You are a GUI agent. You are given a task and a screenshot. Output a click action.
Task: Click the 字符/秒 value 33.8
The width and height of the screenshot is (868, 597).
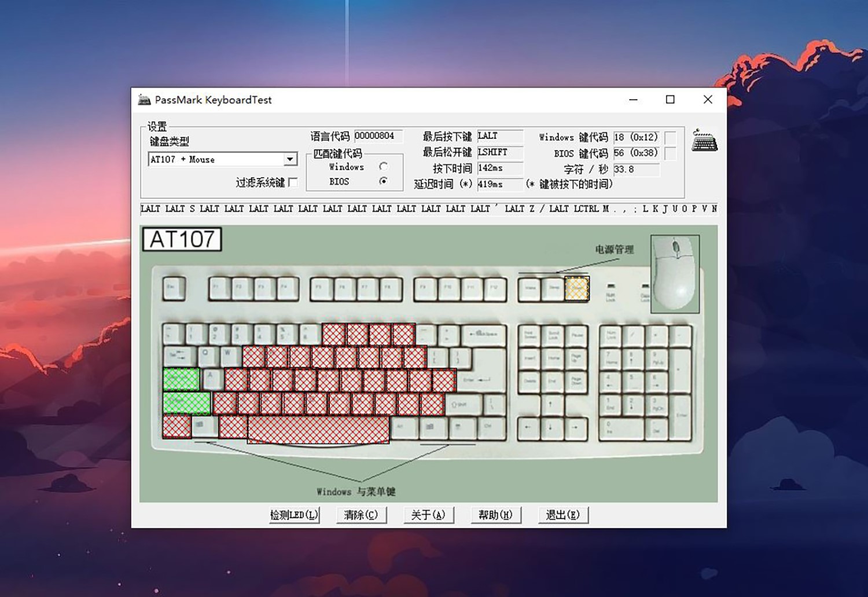636,170
